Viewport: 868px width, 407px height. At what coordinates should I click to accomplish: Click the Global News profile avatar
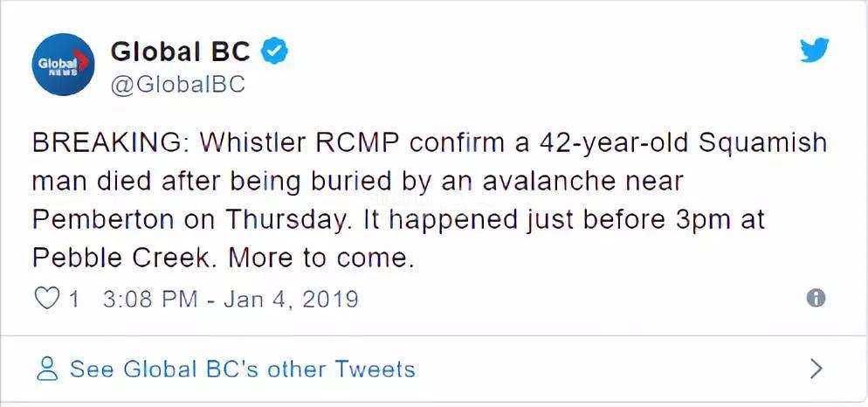click(63, 65)
